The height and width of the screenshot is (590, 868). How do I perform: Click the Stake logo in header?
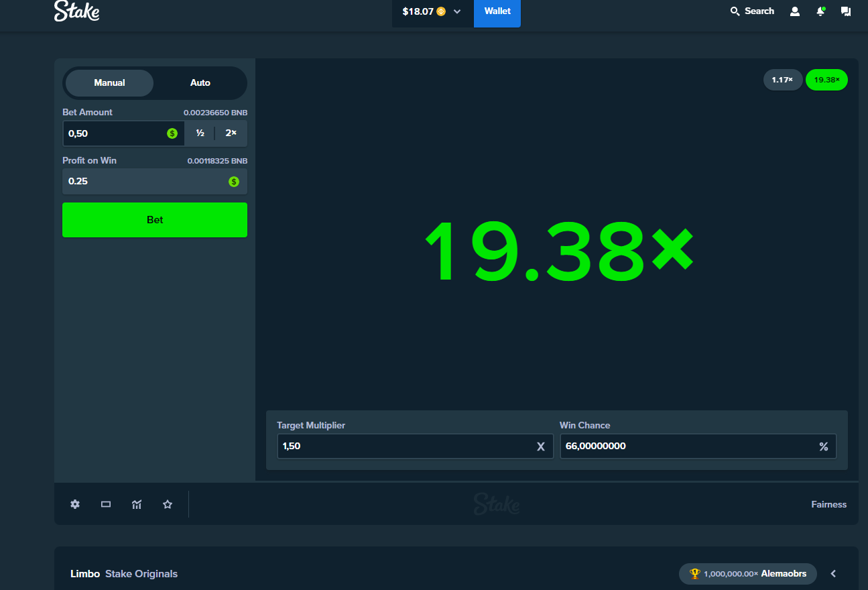coord(76,11)
